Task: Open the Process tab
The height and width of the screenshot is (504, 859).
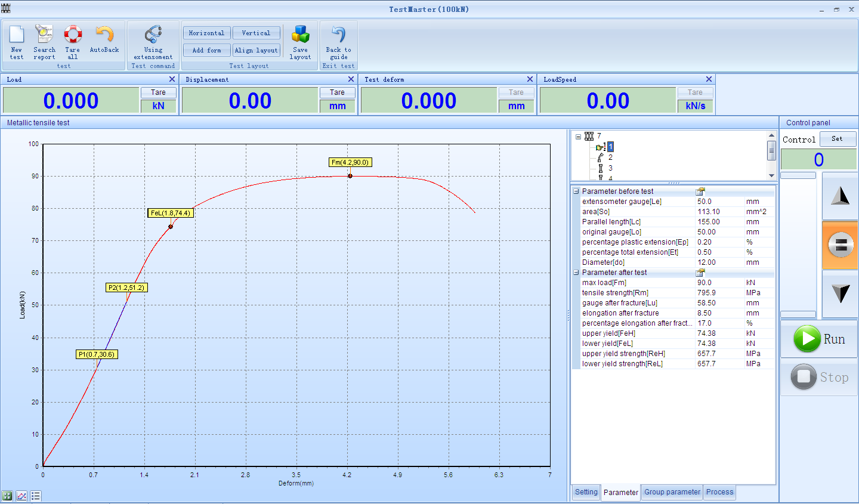Action: click(719, 492)
